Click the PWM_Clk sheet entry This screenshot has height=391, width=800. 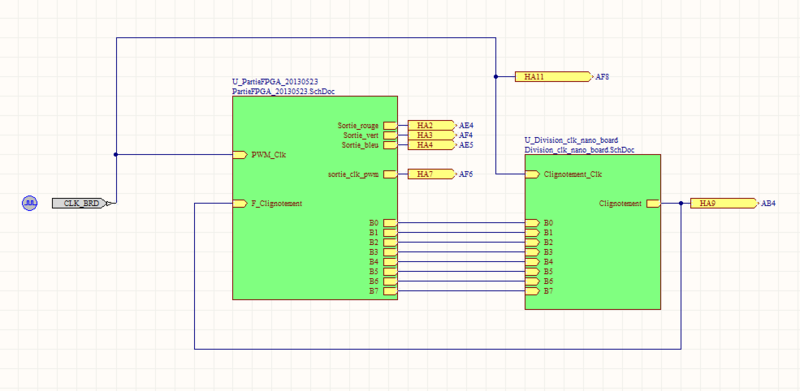pyautogui.click(x=259, y=155)
